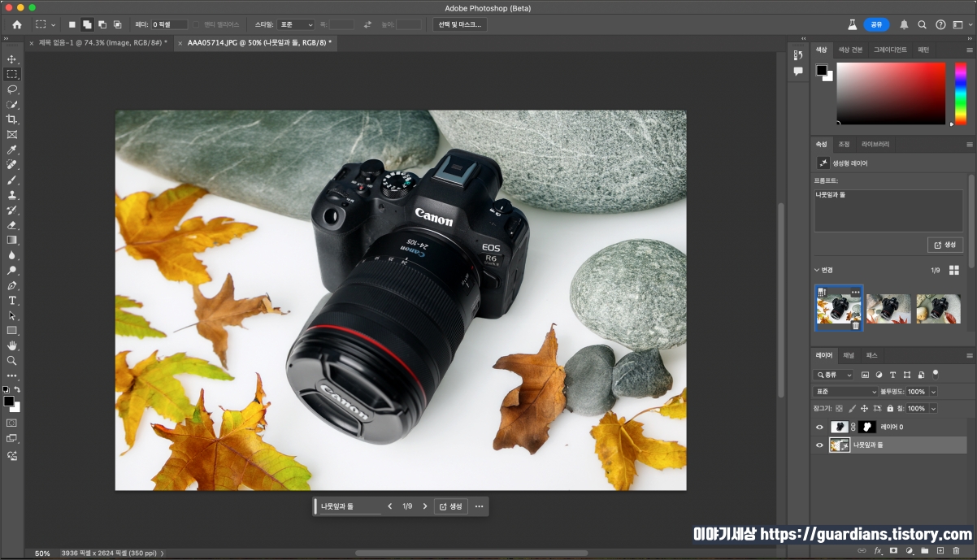Image resolution: width=977 pixels, height=560 pixels.
Task: Switch to the 그레이디언트 tab
Action: point(890,50)
